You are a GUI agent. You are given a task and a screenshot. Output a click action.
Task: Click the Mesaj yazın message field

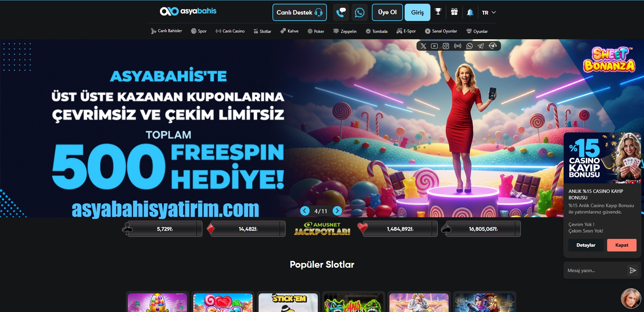pyautogui.click(x=596, y=270)
